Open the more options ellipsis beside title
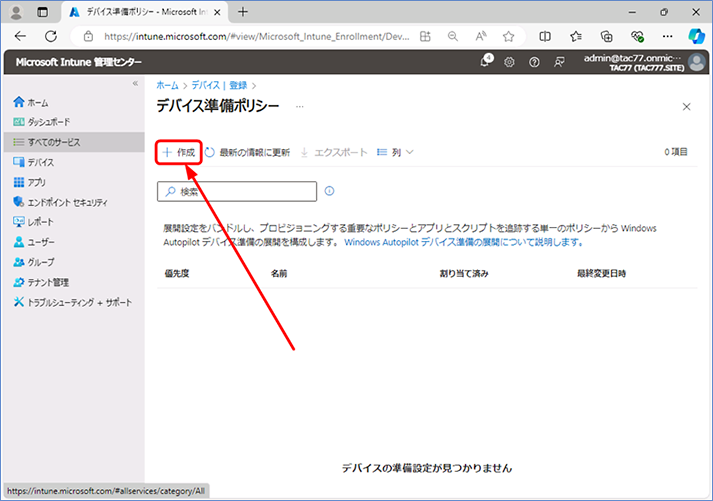 pos(300,107)
